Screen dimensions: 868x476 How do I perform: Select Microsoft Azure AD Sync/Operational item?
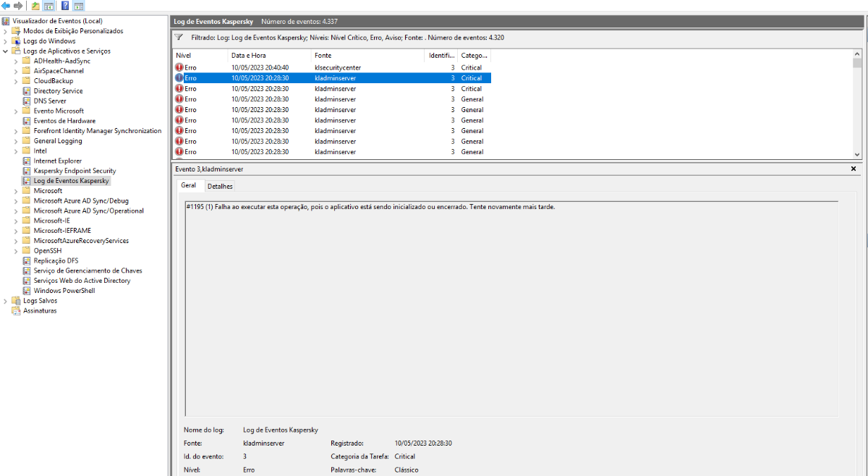pos(88,211)
